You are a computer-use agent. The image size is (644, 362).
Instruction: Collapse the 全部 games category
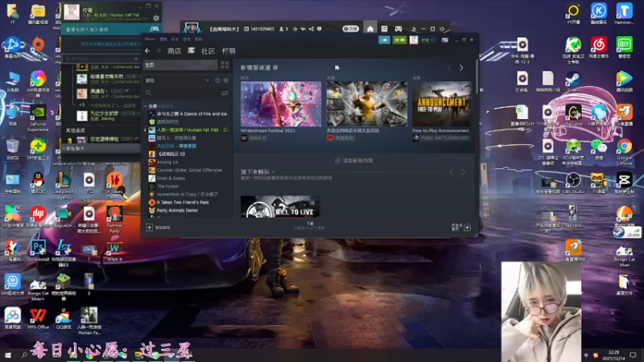pyautogui.click(x=145, y=106)
